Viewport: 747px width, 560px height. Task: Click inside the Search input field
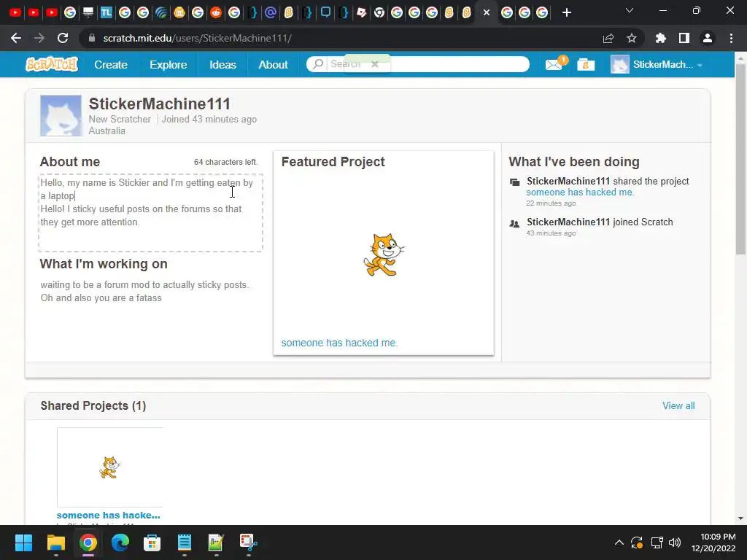pyautogui.click(x=418, y=64)
